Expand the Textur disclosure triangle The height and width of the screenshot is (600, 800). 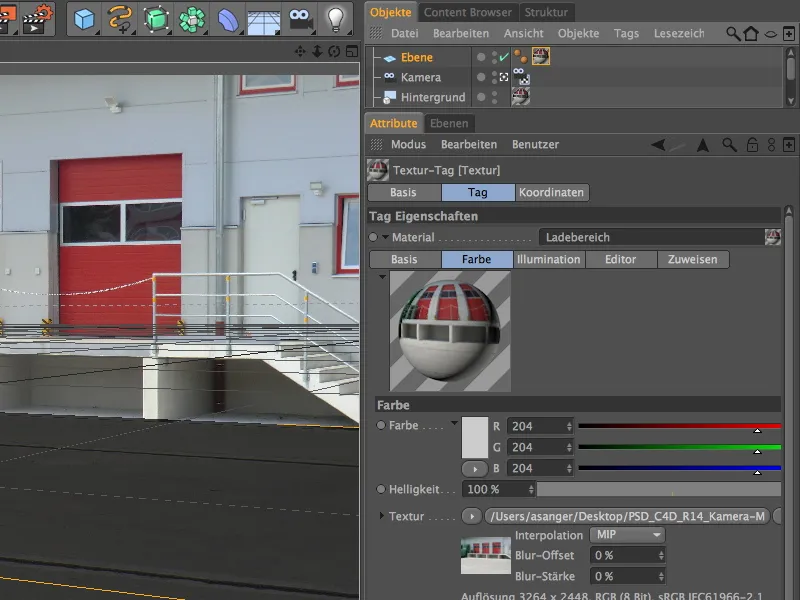coord(381,516)
